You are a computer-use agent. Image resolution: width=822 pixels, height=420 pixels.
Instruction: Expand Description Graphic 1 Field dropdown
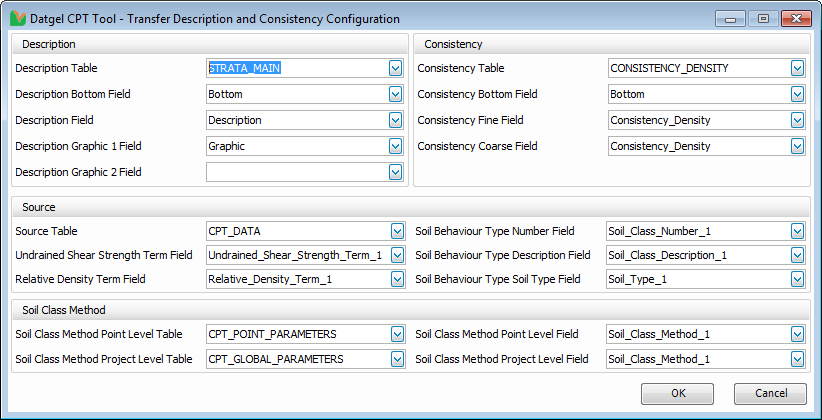pyautogui.click(x=396, y=146)
